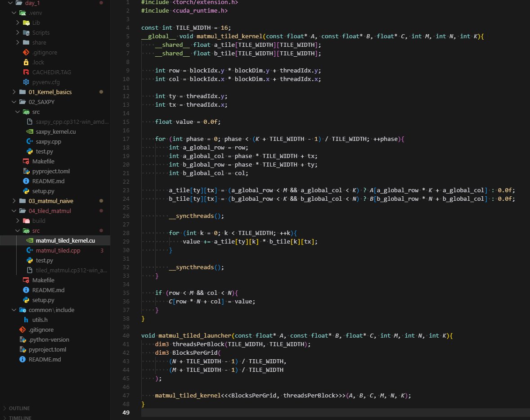This screenshot has width=530, height=420.
Task: Click the CUDA icon beside saxpy_kernel.cu
Action: 29,131
